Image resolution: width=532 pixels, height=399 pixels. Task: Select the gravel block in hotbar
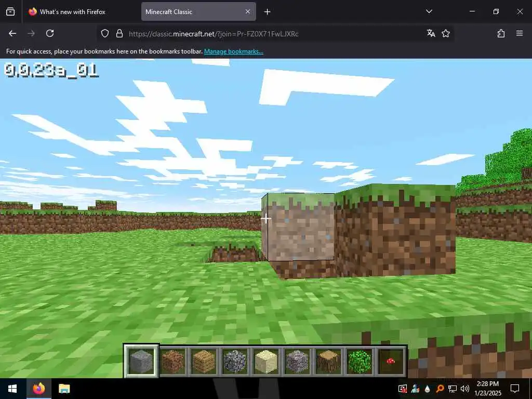click(297, 362)
